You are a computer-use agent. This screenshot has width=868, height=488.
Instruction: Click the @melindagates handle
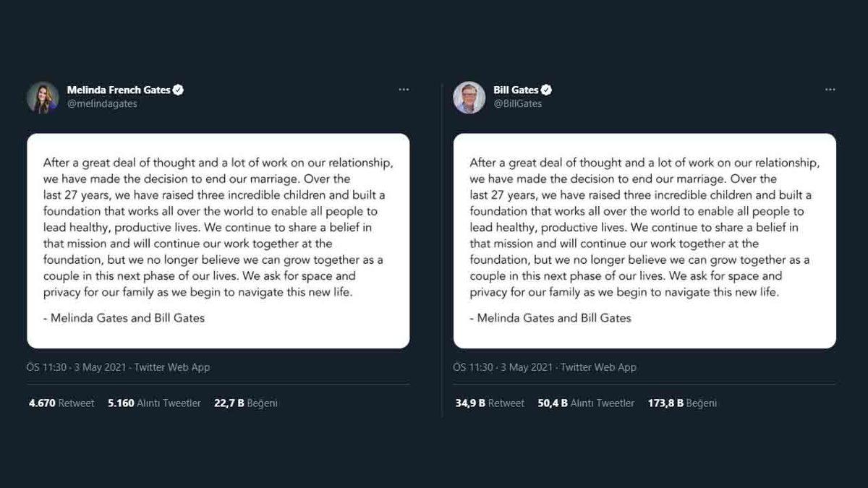coord(102,103)
